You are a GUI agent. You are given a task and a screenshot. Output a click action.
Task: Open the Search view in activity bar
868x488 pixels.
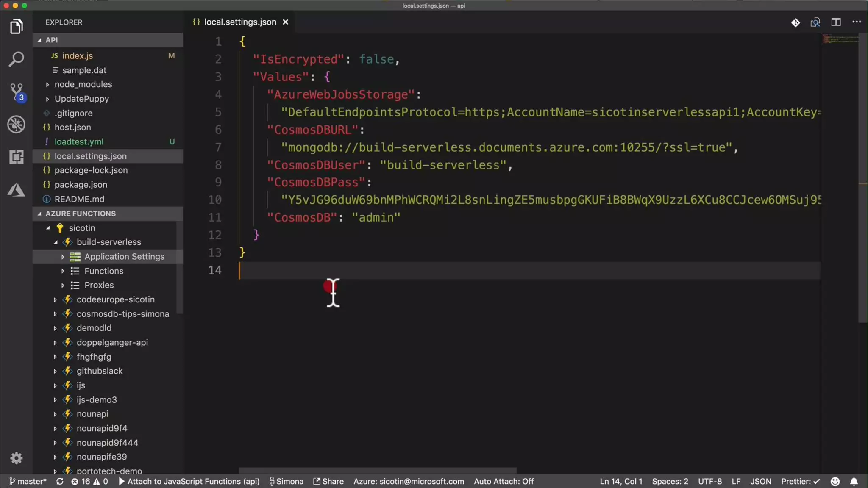click(16, 59)
